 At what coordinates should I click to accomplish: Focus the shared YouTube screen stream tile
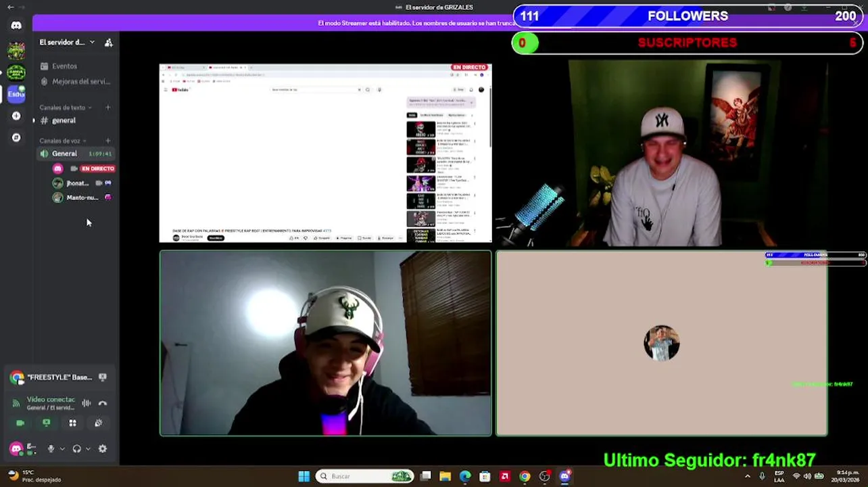click(325, 153)
